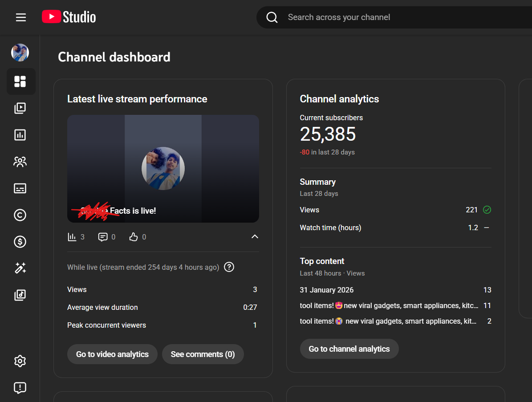
Task: Collapse the live stream stats chevron
Action: click(255, 237)
